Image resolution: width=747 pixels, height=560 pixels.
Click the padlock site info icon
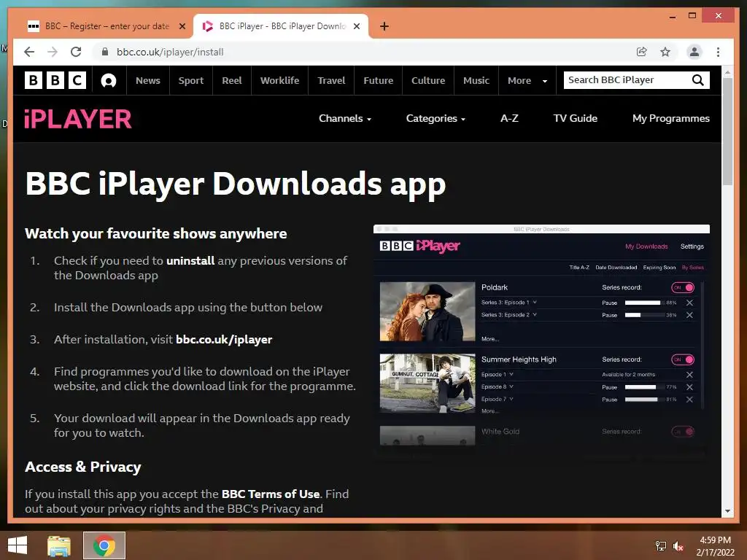pos(105,52)
